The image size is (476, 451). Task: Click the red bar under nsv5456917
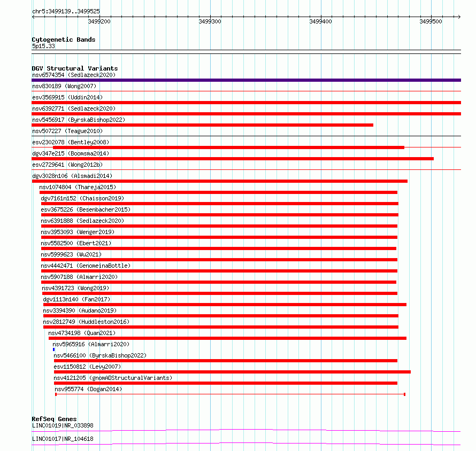coord(203,125)
